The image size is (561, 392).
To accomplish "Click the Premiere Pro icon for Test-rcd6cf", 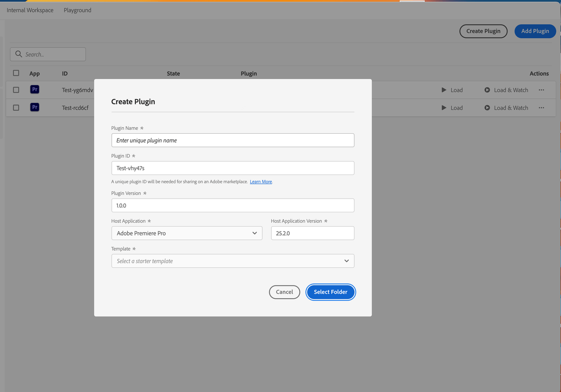I will pyautogui.click(x=35, y=107).
